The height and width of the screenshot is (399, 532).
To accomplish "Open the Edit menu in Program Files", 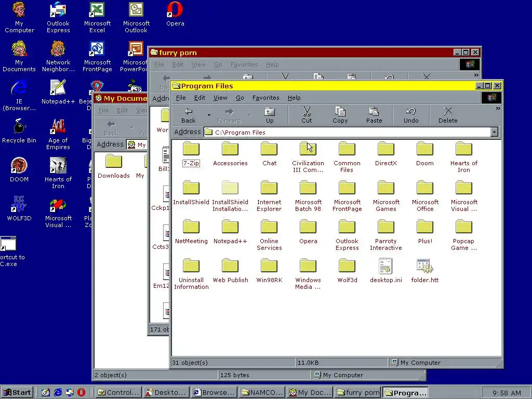I will 199,98.
